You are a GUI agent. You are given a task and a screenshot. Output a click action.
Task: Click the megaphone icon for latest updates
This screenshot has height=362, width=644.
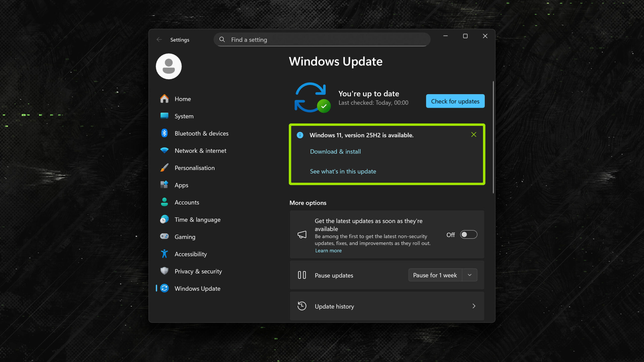(x=302, y=234)
